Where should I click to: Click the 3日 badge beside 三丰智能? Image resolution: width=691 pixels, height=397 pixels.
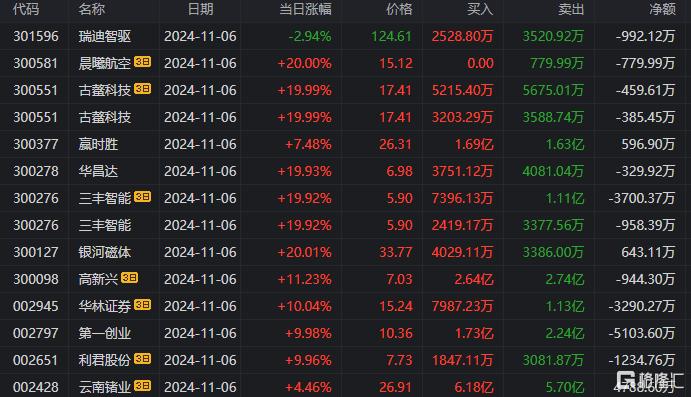[142, 197]
